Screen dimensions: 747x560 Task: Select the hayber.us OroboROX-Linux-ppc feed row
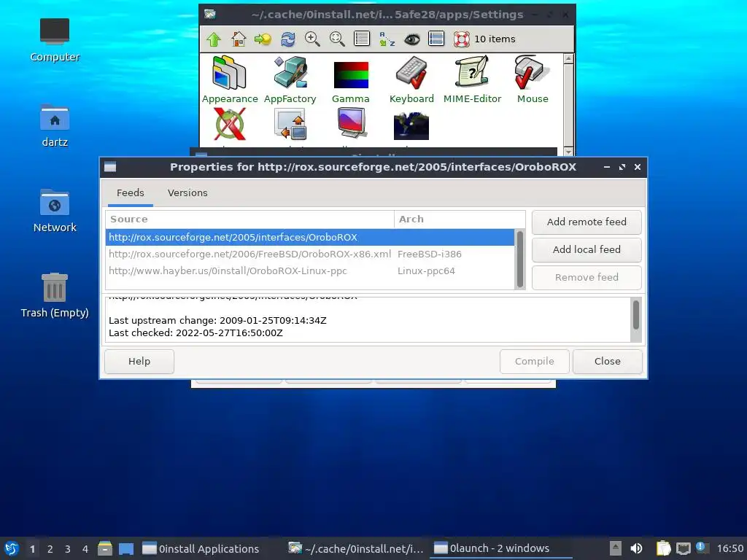(x=310, y=271)
